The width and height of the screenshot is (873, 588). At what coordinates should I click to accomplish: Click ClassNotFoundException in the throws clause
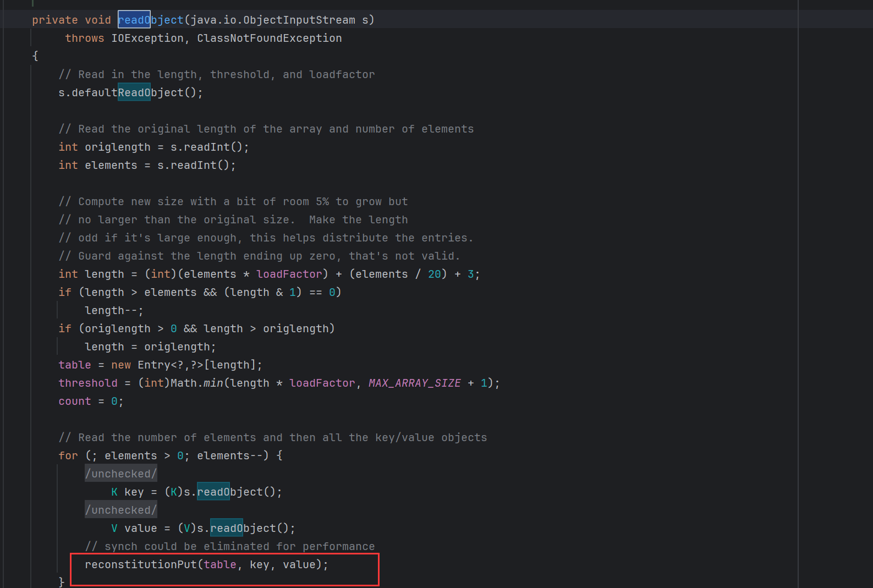coord(270,38)
